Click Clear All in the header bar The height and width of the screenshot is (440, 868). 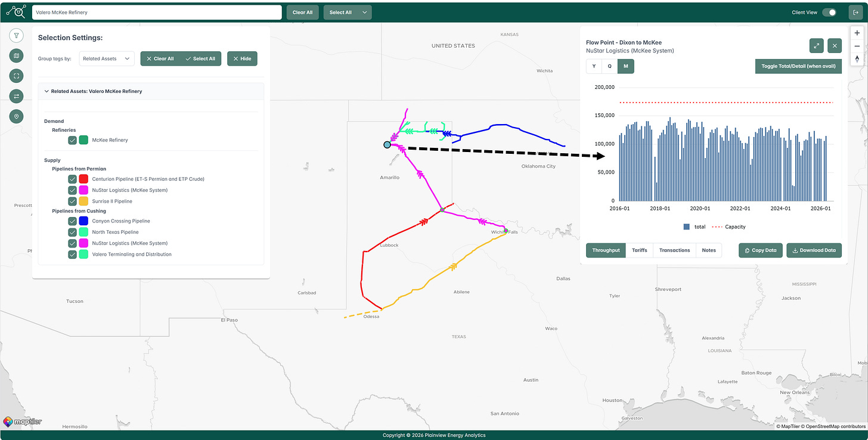pos(303,12)
